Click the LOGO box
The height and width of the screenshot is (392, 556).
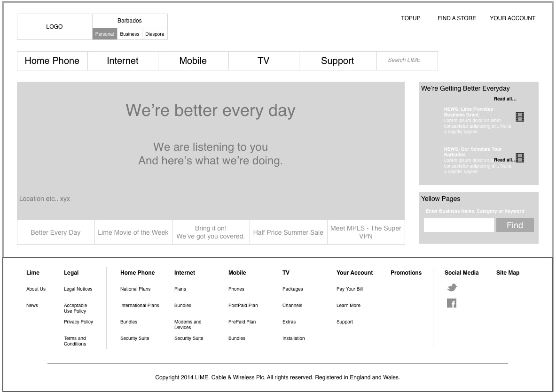55,27
